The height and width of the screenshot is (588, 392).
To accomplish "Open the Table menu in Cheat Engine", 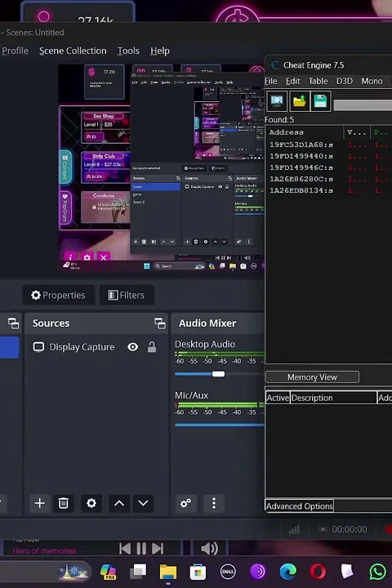I will click(x=318, y=81).
